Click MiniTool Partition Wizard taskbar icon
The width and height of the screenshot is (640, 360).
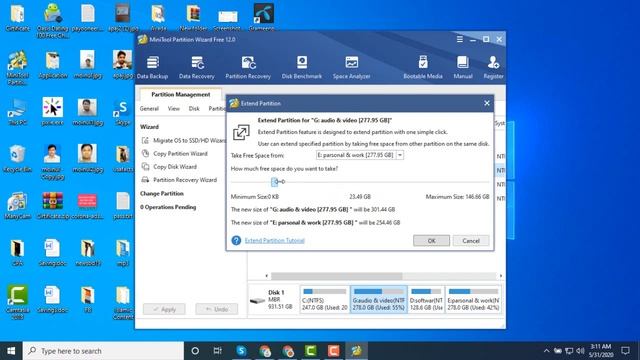pyautogui.click(x=357, y=351)
